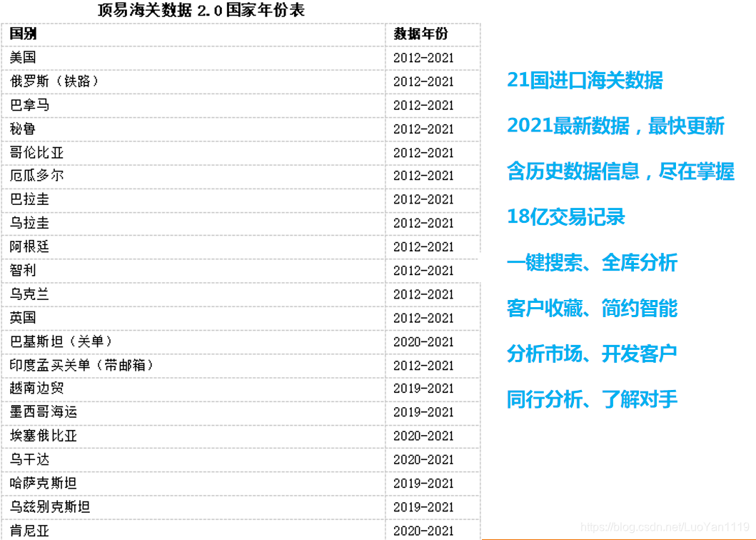Select the line 同行分析、了解对手
The width and height of the screenshot is (756, 540).
coord(592,399)
